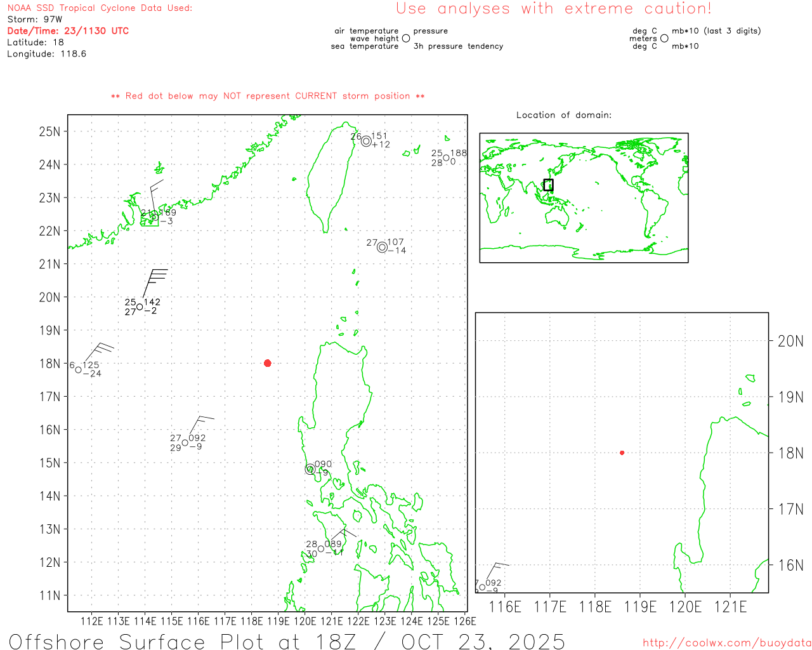Click the red storm position dot on main map

tap(267, 363)
